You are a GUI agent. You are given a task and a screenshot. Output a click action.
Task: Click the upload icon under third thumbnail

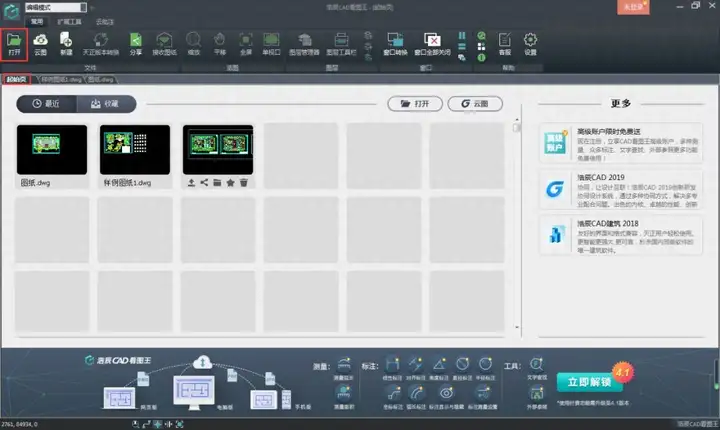[191, 183]
